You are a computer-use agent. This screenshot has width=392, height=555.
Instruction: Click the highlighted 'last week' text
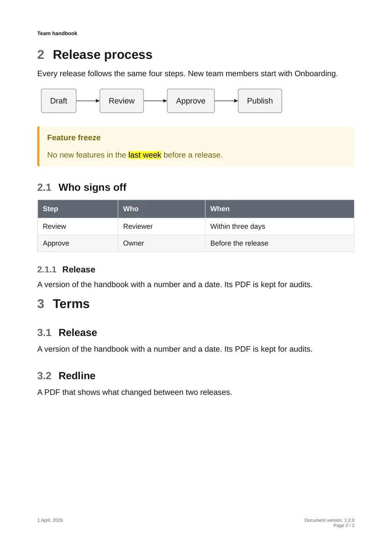[x=145, y=155]
